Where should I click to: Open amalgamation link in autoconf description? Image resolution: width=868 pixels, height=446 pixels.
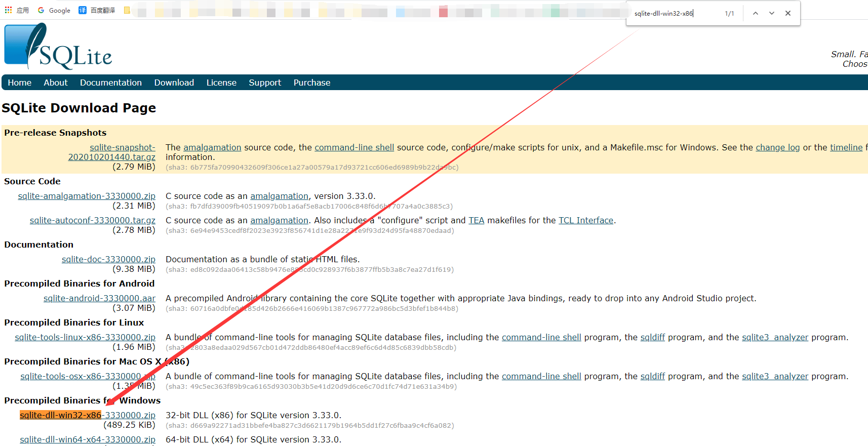[x=279, y=220]
